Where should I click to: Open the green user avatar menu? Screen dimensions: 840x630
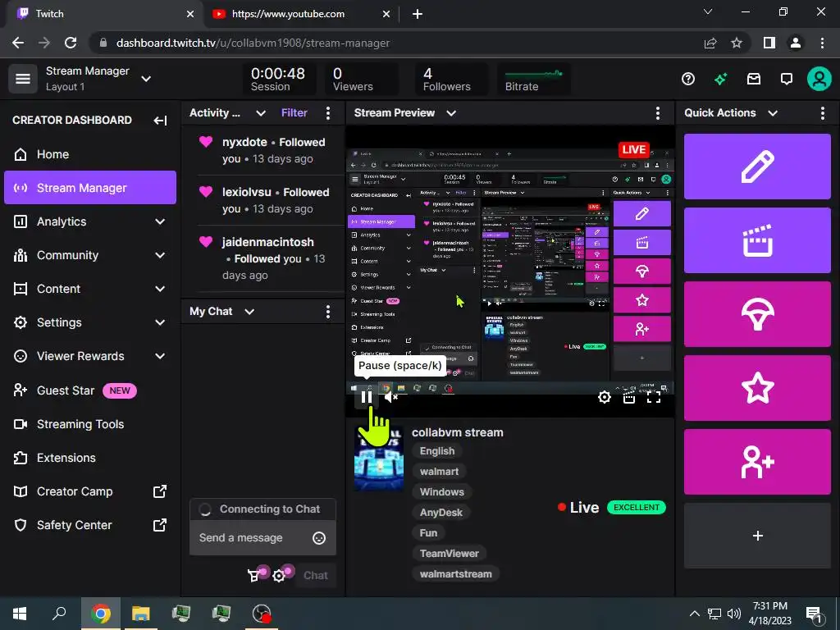(819, 80)
